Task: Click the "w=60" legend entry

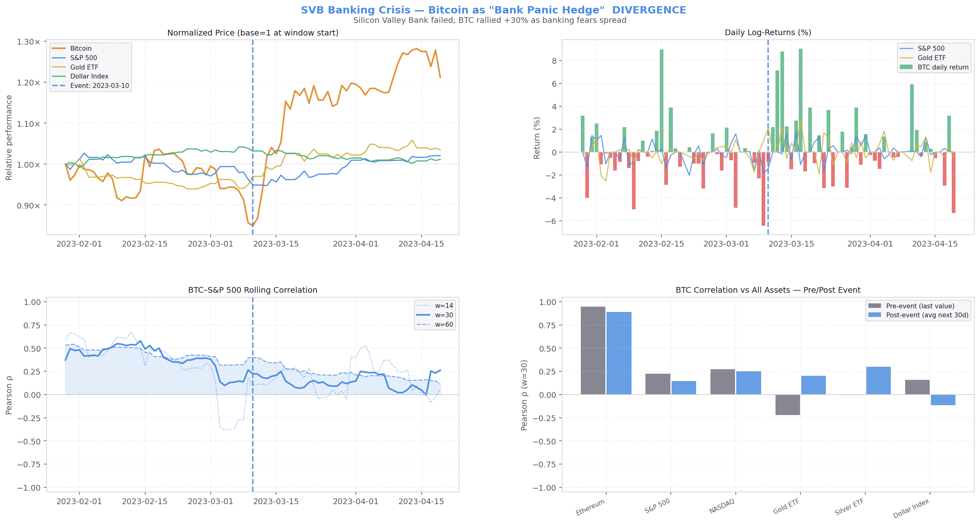Action: point(444,325)
